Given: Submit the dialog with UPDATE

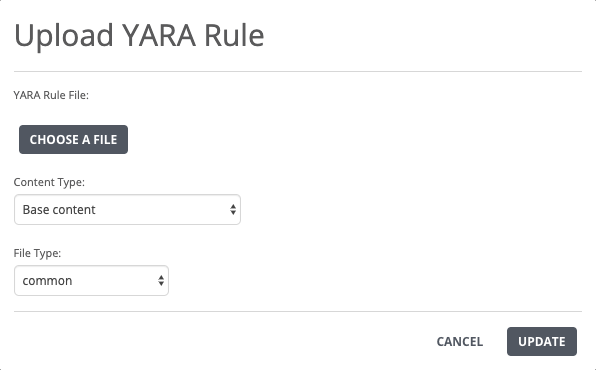Looking at the screenshot, I should tap(542, 341).
